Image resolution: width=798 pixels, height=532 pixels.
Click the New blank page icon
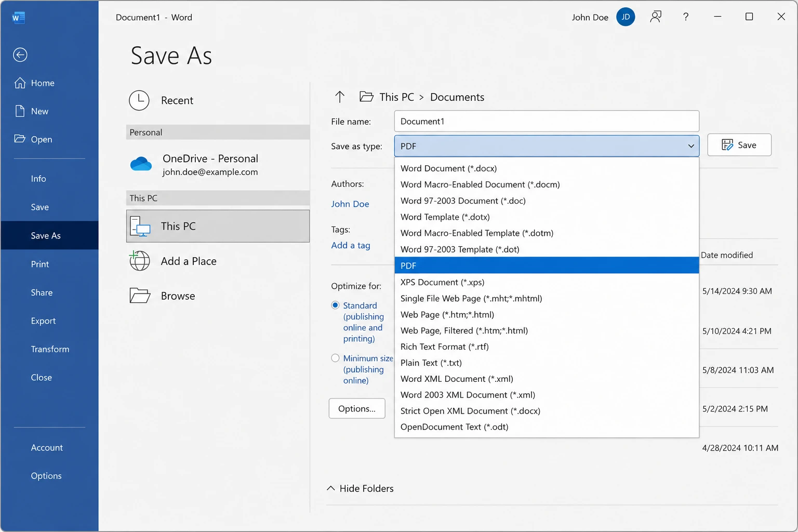click(20, 111)
